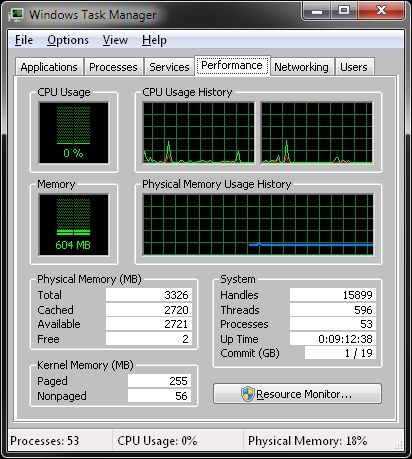The height and width of the screenshot is (459, 412).
Task: Click the Threads label in System group
Action: [240, 310]
